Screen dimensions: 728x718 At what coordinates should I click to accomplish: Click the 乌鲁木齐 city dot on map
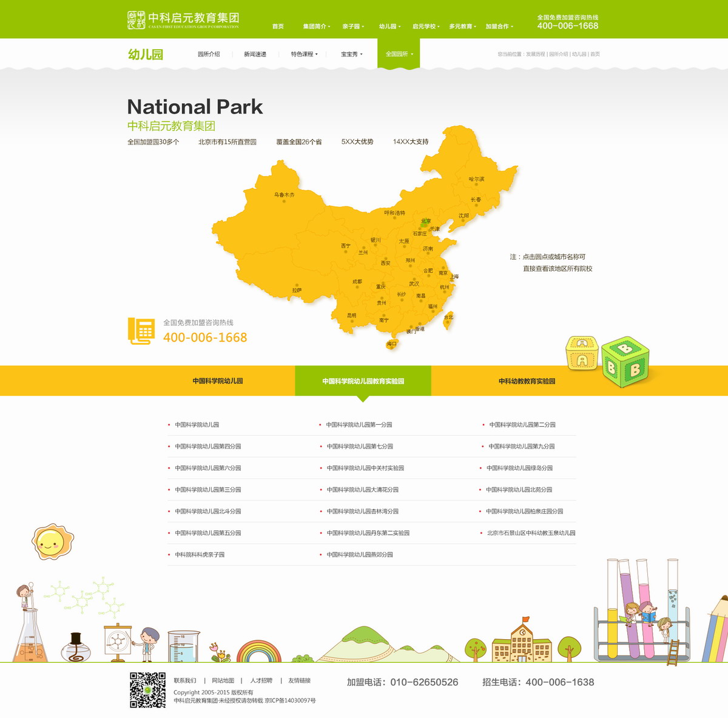(x=284, y=201)
